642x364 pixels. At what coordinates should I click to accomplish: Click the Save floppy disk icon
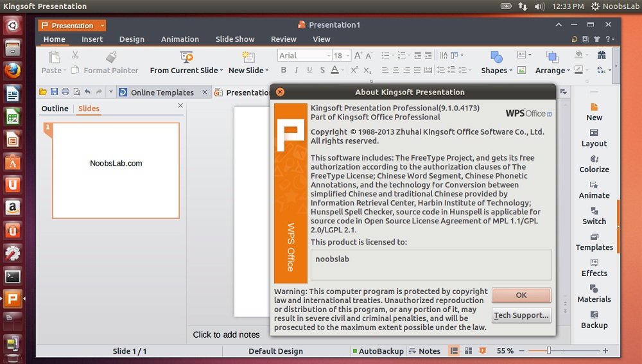[x=54, y=92]
